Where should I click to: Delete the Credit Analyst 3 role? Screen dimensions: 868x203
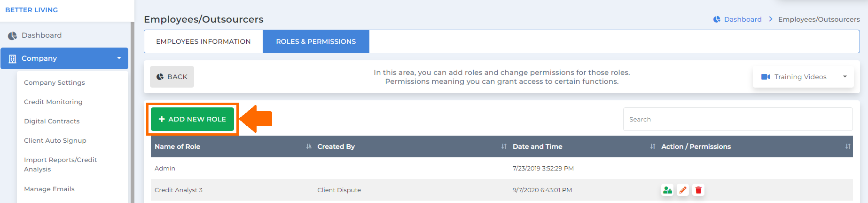coord(698,190)
